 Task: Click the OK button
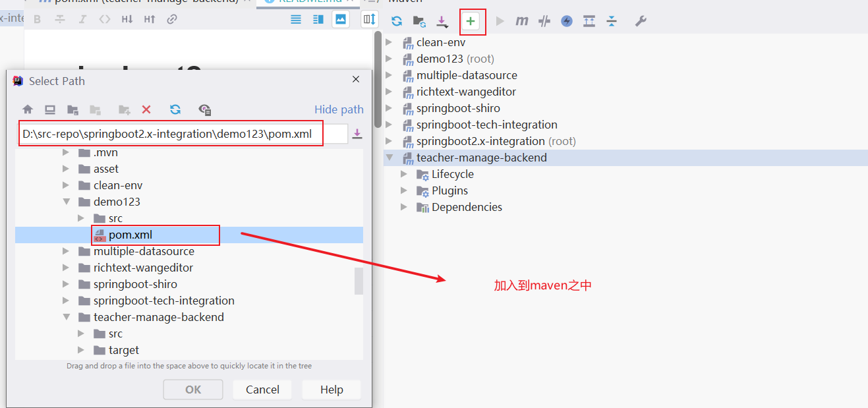point(193,390)
